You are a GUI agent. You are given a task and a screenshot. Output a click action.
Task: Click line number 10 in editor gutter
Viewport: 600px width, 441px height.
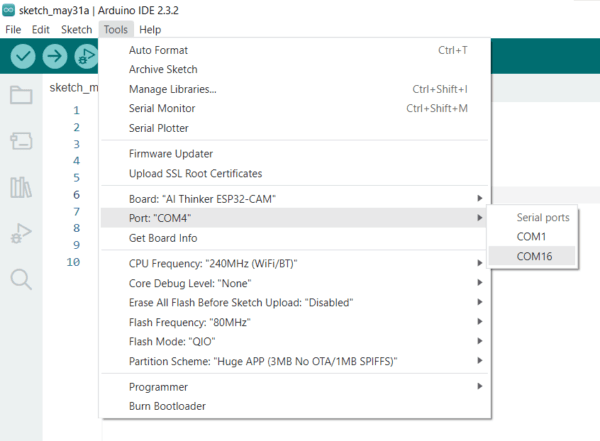(73, 262)
